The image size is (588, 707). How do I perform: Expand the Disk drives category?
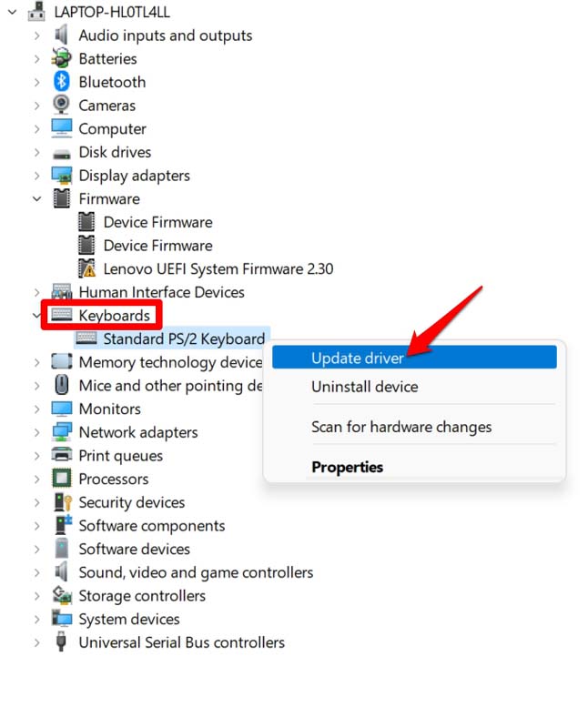(x=36, y=152)
